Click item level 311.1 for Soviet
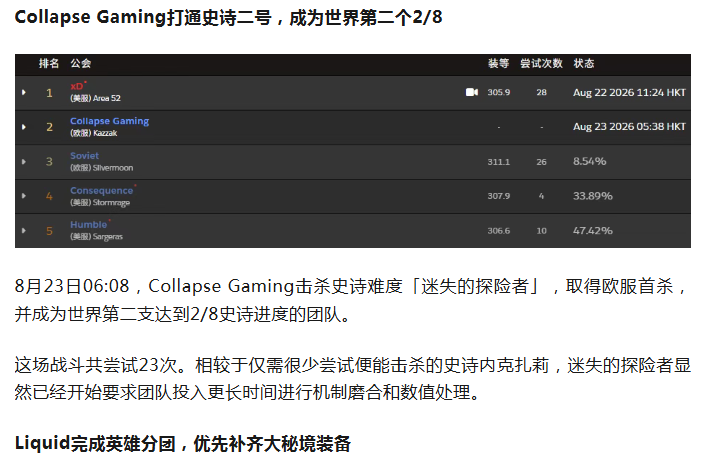Screen dimensions: 714x461 click(499, 162)
